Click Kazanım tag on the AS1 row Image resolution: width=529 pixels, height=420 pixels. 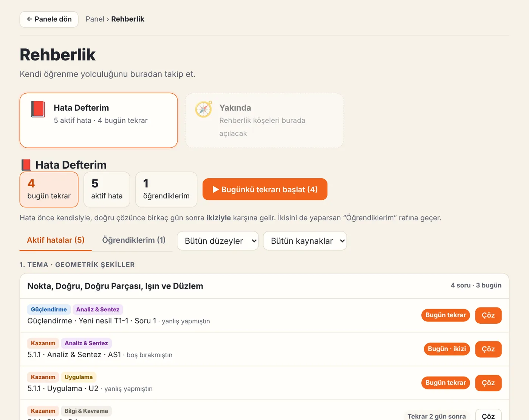coord(43,343)
